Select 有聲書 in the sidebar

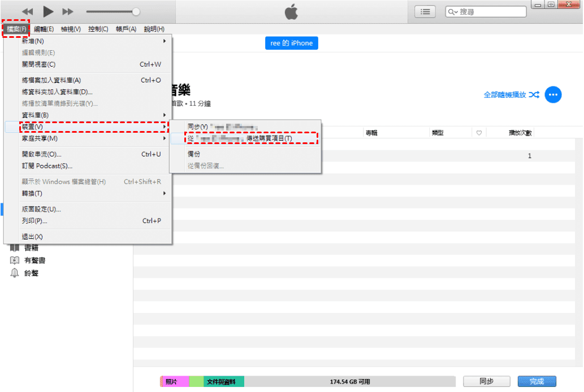[x=34, y=260]
